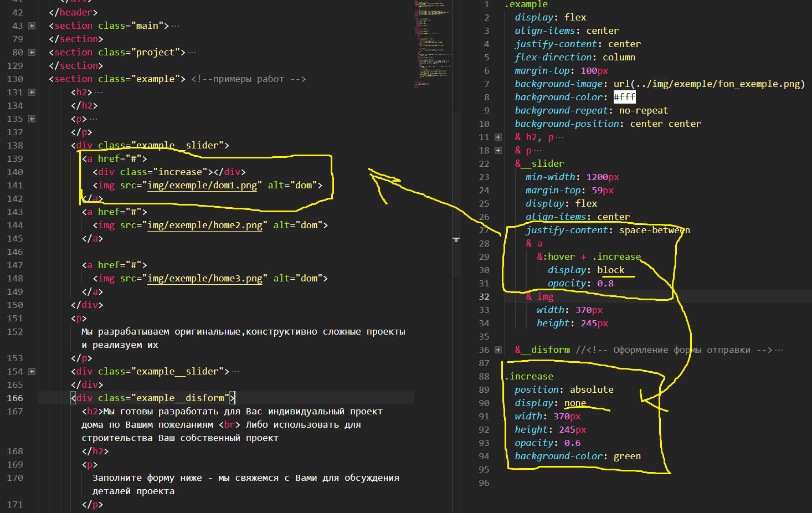Screen dimensions: 812x513
Task: Click the "display: block" property
Action: [586, 270]
